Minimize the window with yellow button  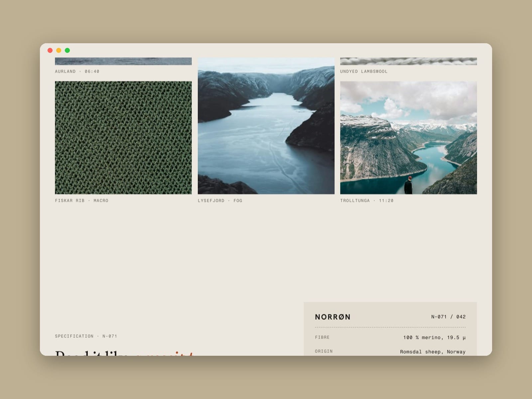tap(59, 51)
